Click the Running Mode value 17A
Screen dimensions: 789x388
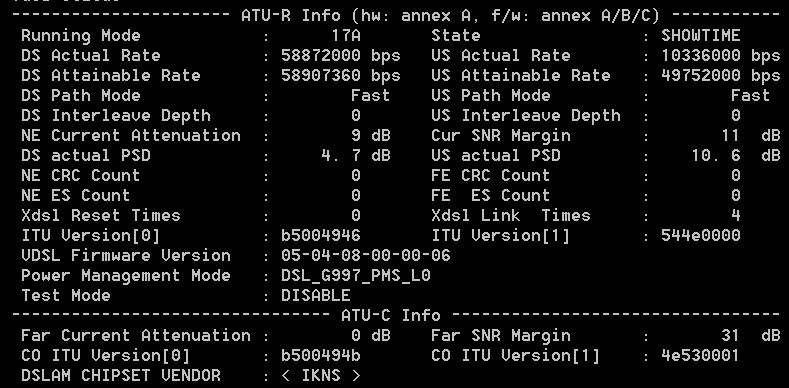pos(346,36)
